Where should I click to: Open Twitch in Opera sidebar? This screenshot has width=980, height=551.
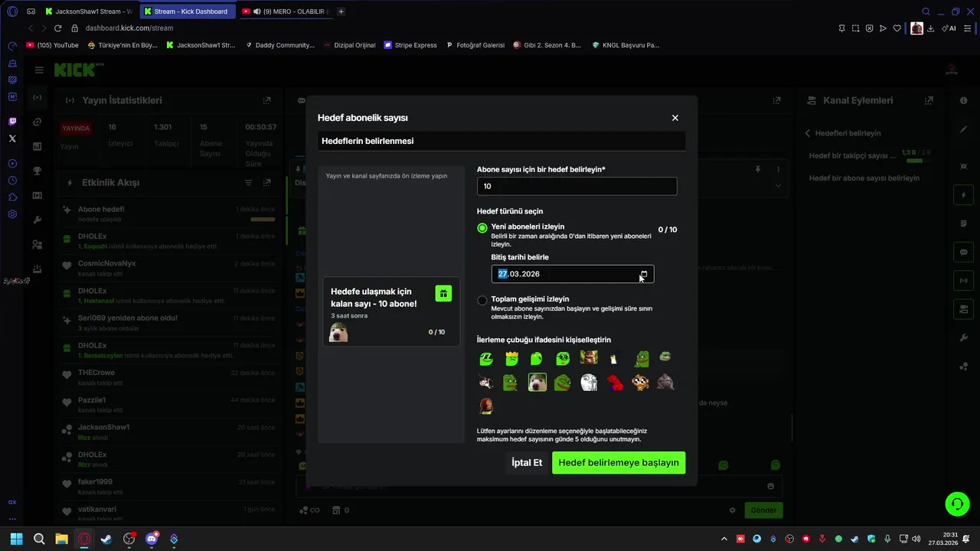tap(12, 122)
